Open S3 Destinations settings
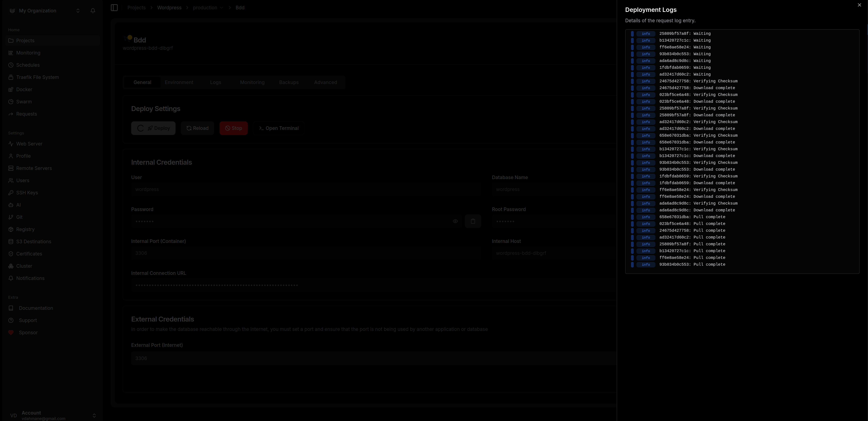 click(x=34, y=242)
